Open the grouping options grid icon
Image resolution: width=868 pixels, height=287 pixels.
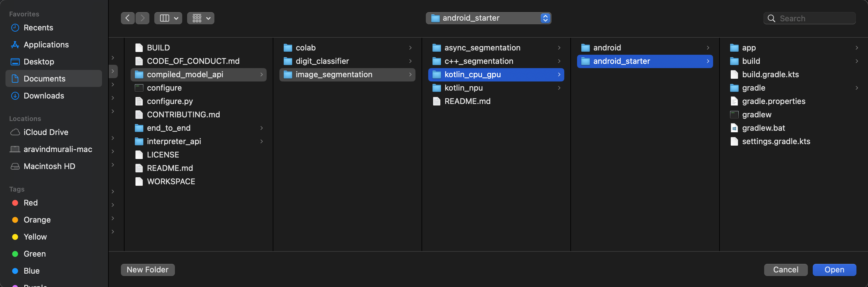(201, 18)
